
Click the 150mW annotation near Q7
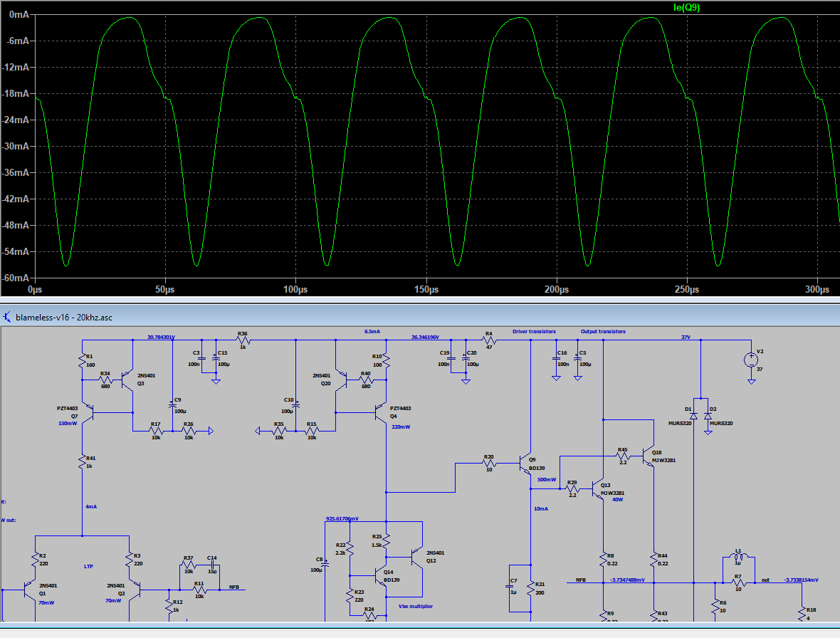pyautogui.click(x=68, y=424)
